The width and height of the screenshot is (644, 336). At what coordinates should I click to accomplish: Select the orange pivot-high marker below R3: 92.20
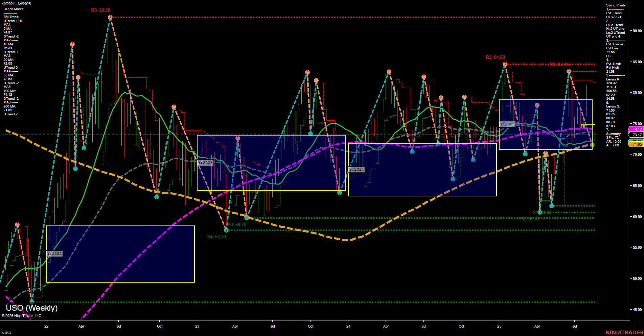111,17
